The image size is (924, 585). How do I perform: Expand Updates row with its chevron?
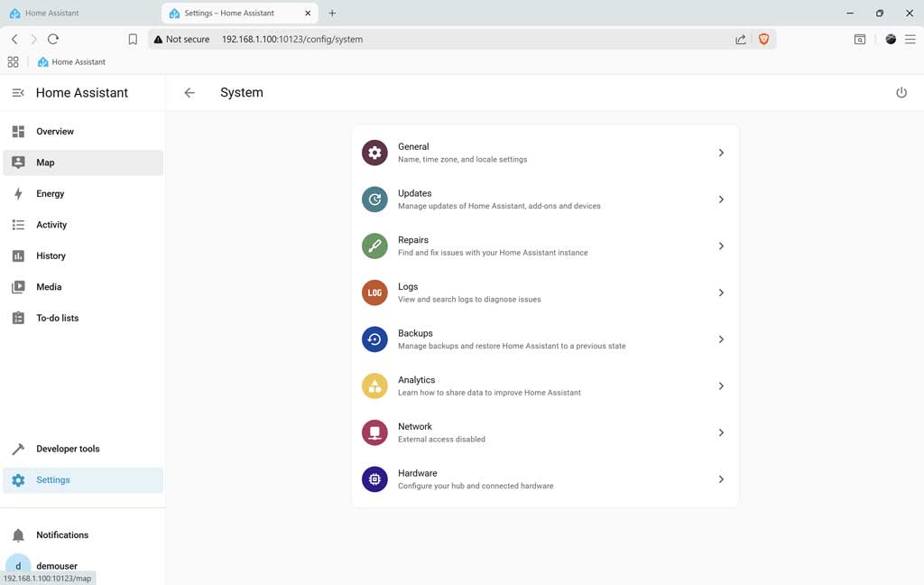721,200
